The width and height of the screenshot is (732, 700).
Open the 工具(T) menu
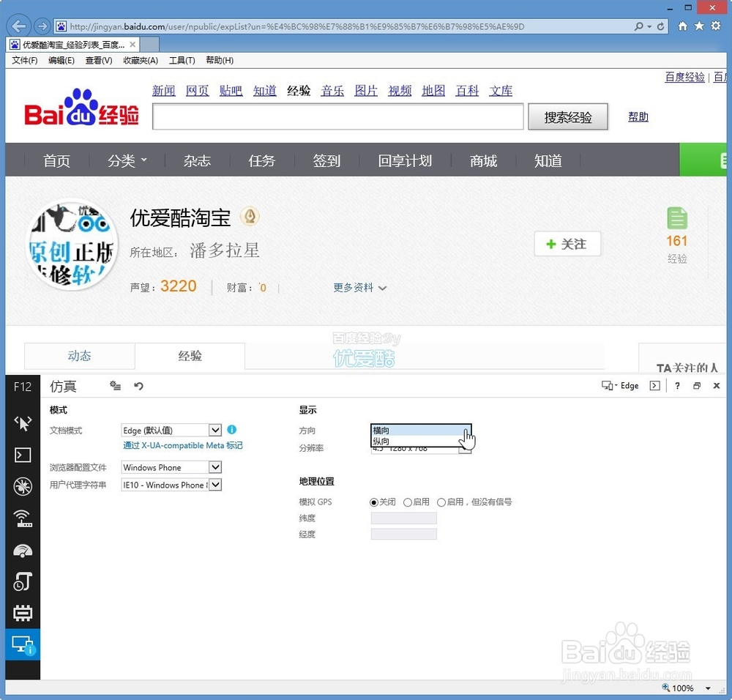tap(182, 60)
